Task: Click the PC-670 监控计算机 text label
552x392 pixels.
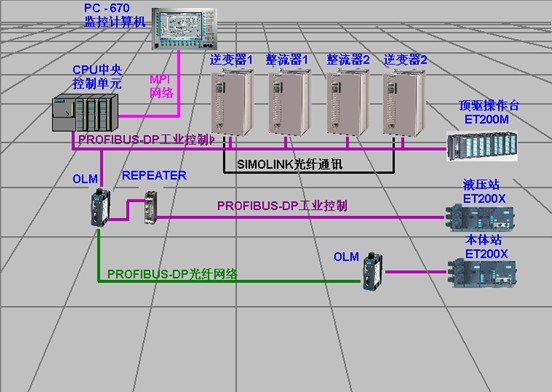Action: [x=115, y=15]
